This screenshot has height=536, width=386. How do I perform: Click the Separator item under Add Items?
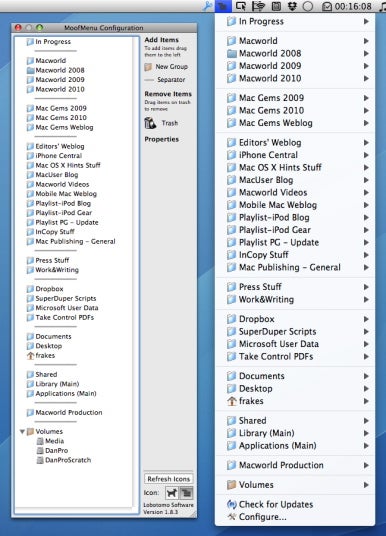pos(165,79)
